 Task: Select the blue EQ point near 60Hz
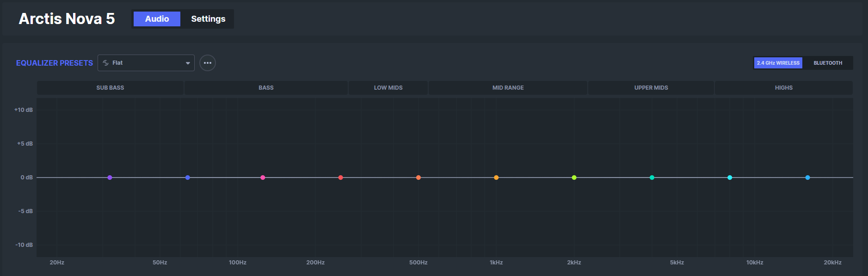pos(187,178)
